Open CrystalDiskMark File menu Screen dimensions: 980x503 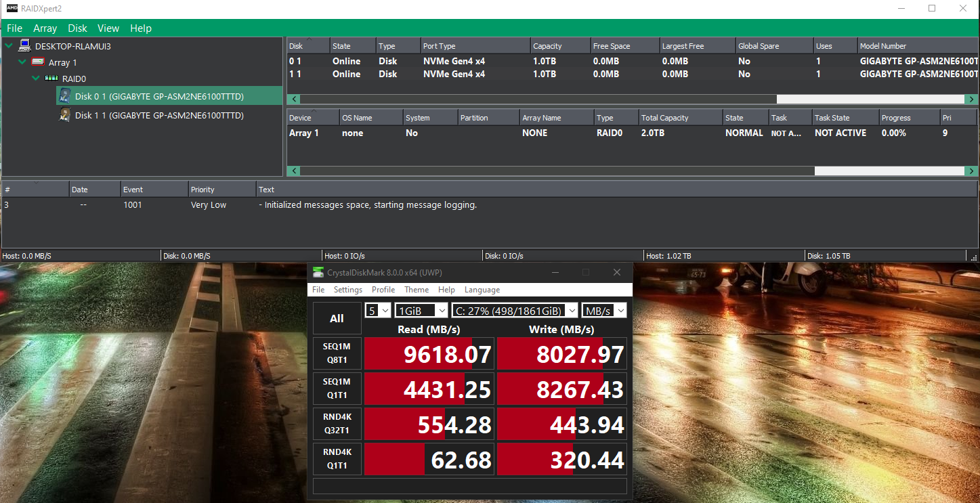[318, 290]
